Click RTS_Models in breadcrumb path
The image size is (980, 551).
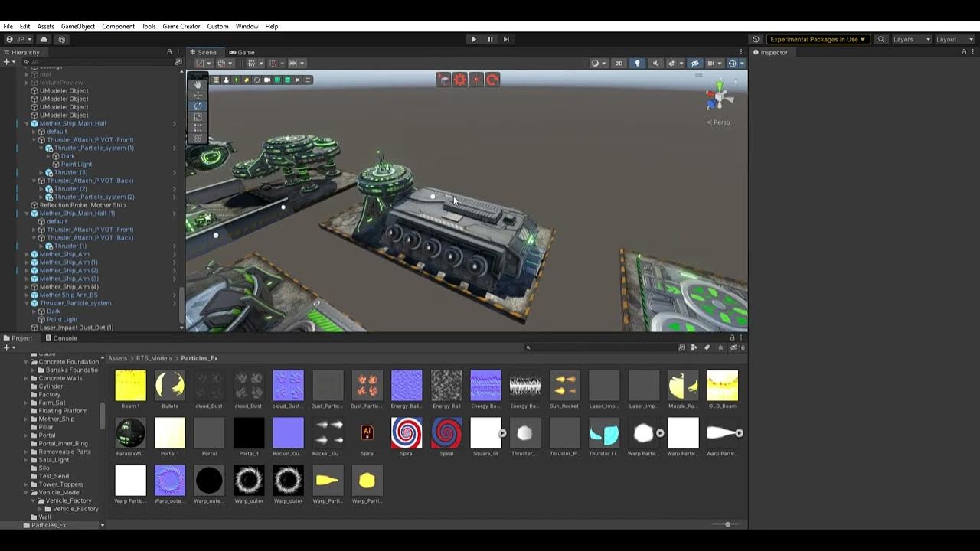pos(154,358)
